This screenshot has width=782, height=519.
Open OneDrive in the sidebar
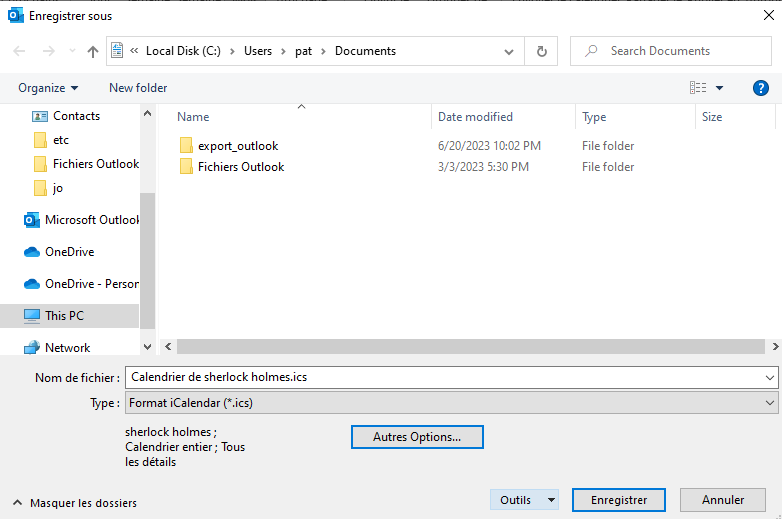69,252
